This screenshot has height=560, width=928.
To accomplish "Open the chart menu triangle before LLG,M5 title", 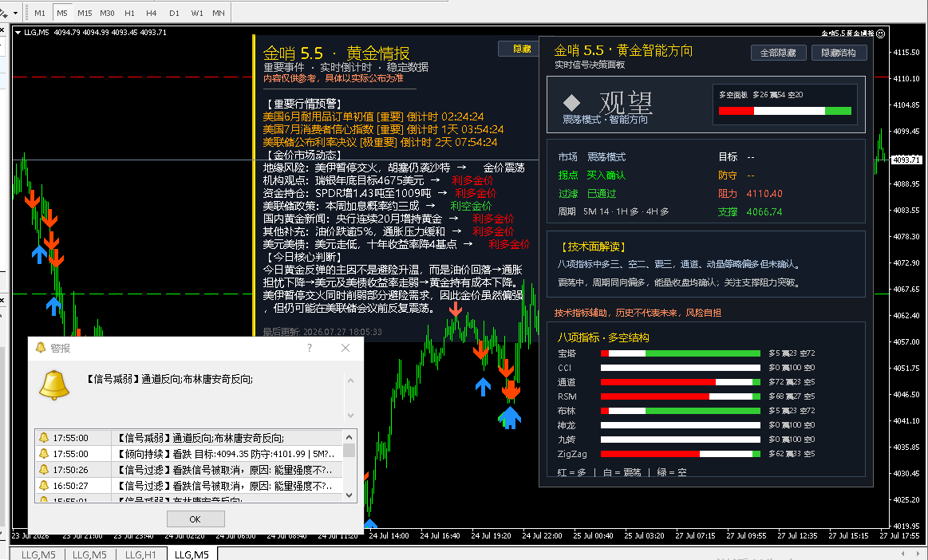I will pyautogui.click(x=18, y=33).
